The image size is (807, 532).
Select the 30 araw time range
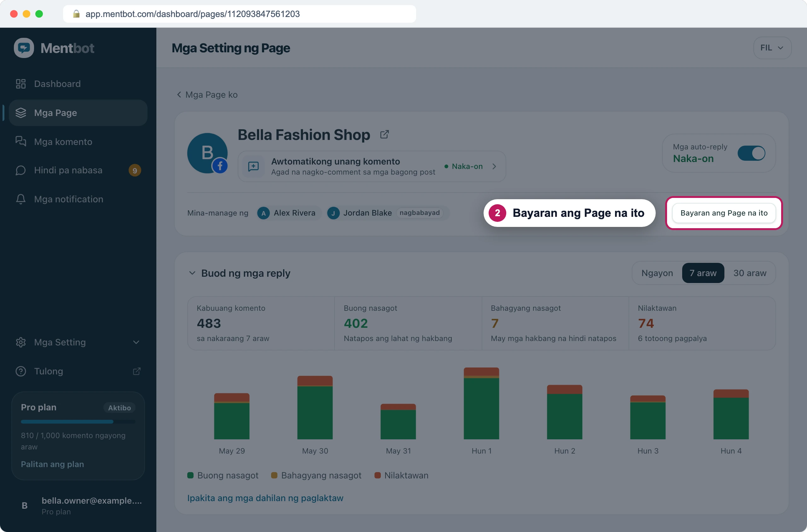[x=750, y=273]
